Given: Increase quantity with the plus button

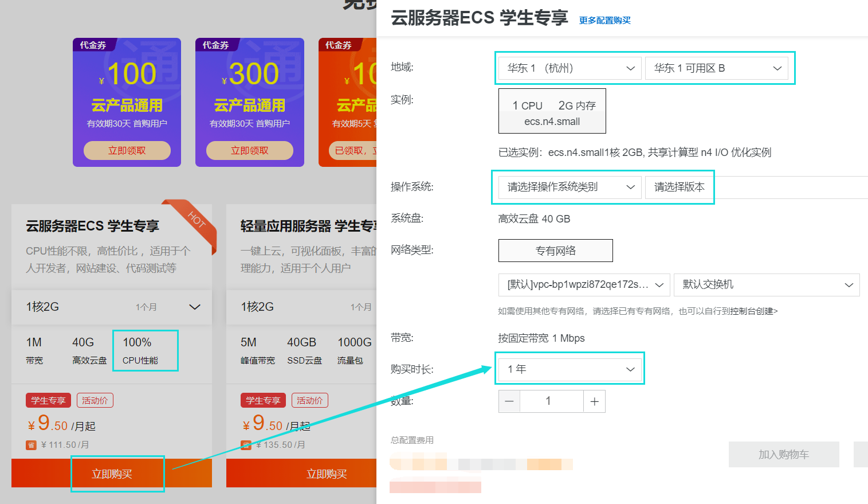Looking at the screenshot, I should pos(594,401).
